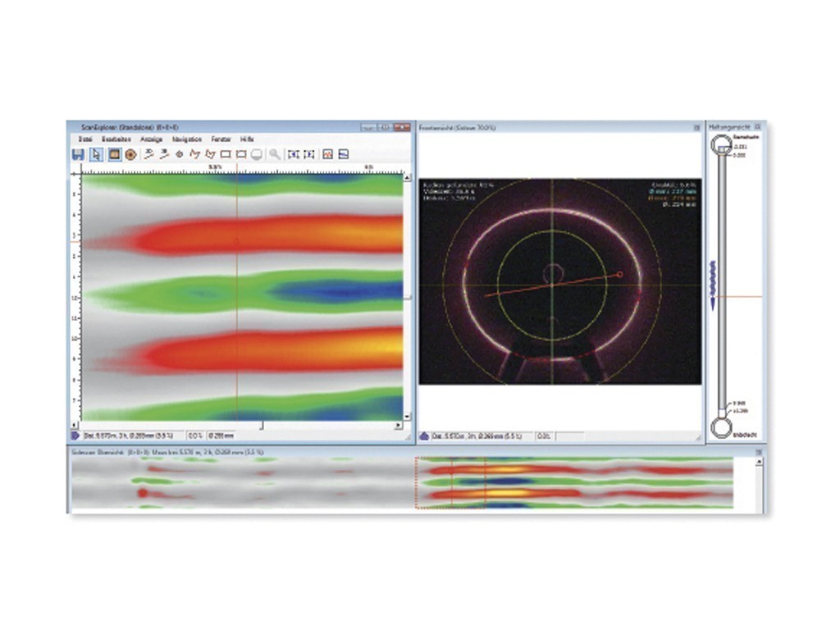The height and width of the screenshot is (630, 840).
Task: Close the Sidescan Übersicht panel
Action: pyautogui.click(x=759, y=452)
